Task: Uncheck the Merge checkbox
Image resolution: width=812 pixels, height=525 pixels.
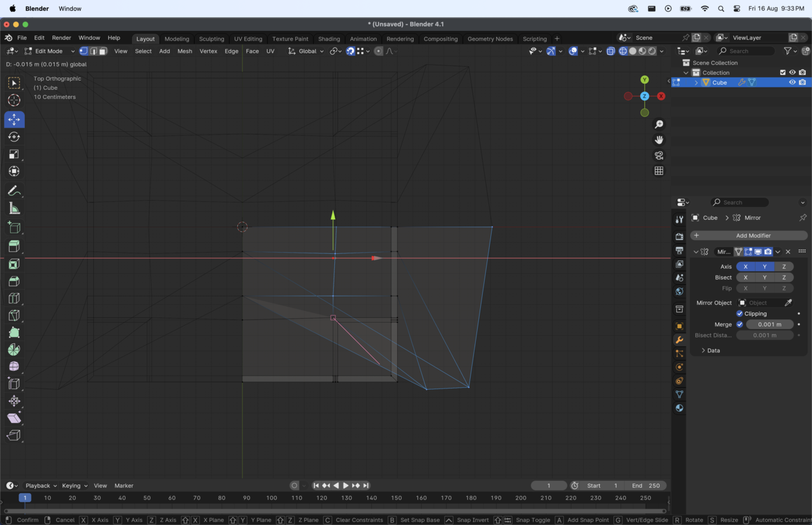Action: tap(740, 324)
